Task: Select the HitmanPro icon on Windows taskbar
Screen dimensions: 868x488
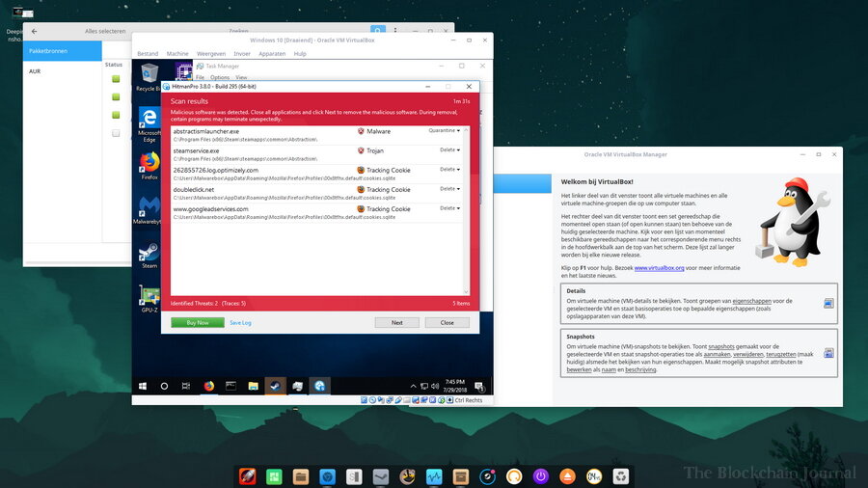Action: tap(319, 386)
